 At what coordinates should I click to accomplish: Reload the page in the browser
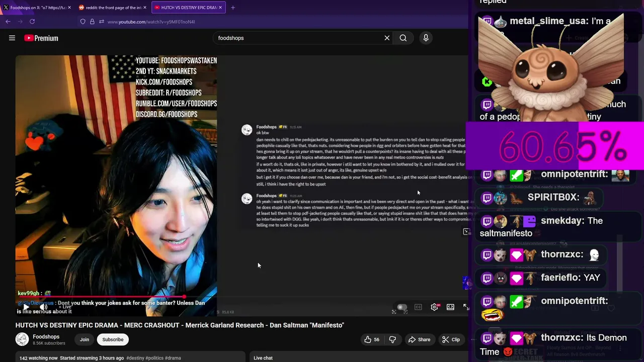(32, 22)
